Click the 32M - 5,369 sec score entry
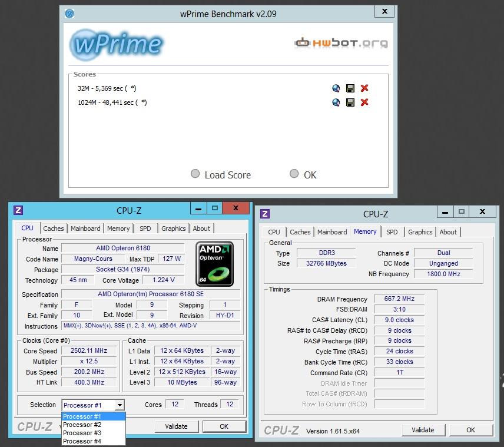The height and width of the screenshot is (447, 504). tap(107, 88)
